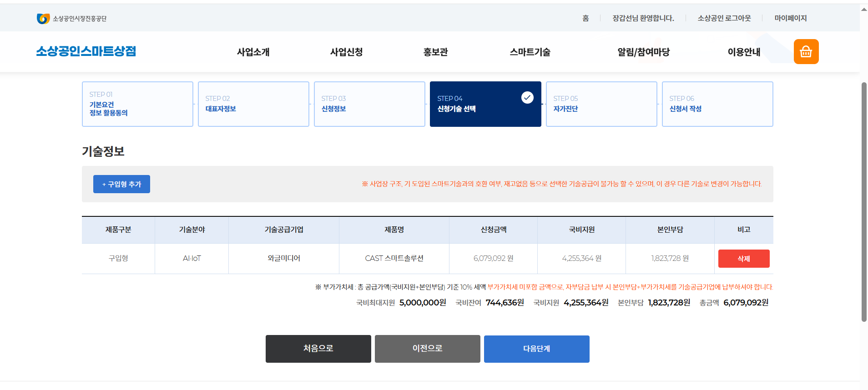868x390 pixels.
Task: Click the 국비최대지원 5,000,000원 value
Action: 423,303
